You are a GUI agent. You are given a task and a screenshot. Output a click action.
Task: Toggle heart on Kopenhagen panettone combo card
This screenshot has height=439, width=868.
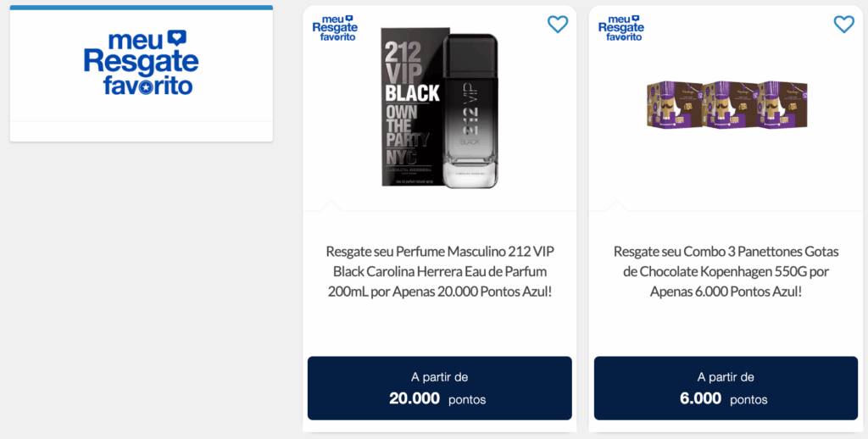pos(843,25)
